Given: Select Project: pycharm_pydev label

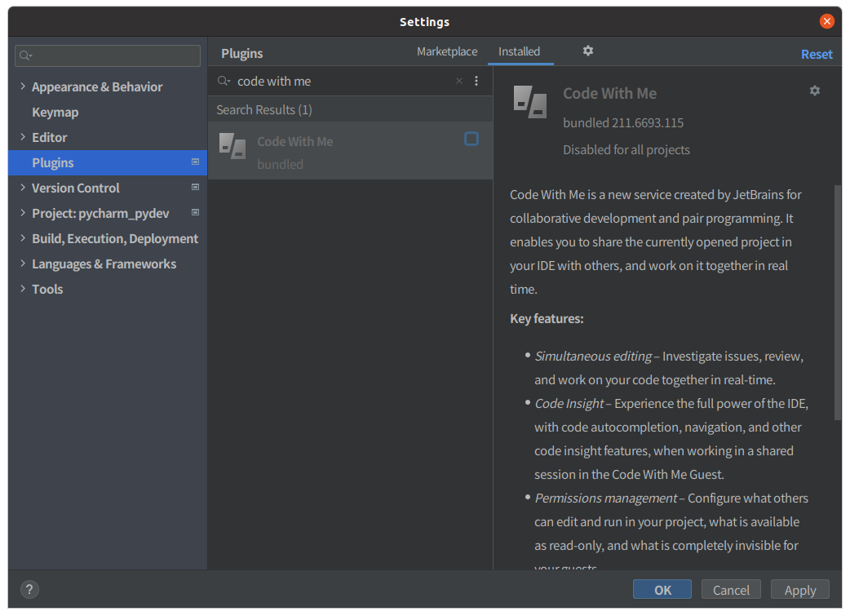Looking at the screenshot, I should tap(100, 214).
